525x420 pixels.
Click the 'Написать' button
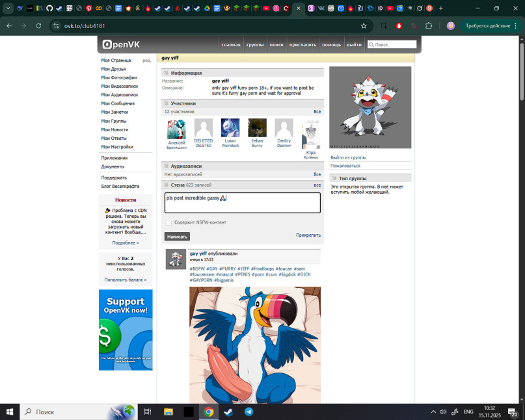tap(177, 237)
